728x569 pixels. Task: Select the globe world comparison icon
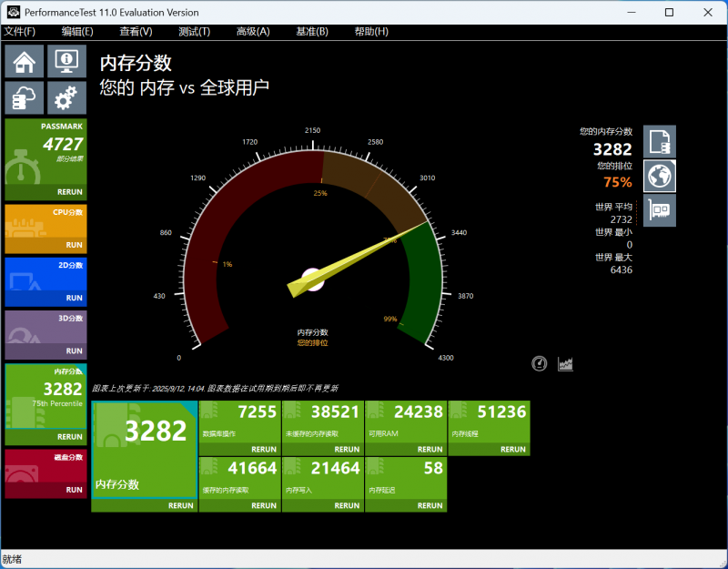(x=660, y=176)
